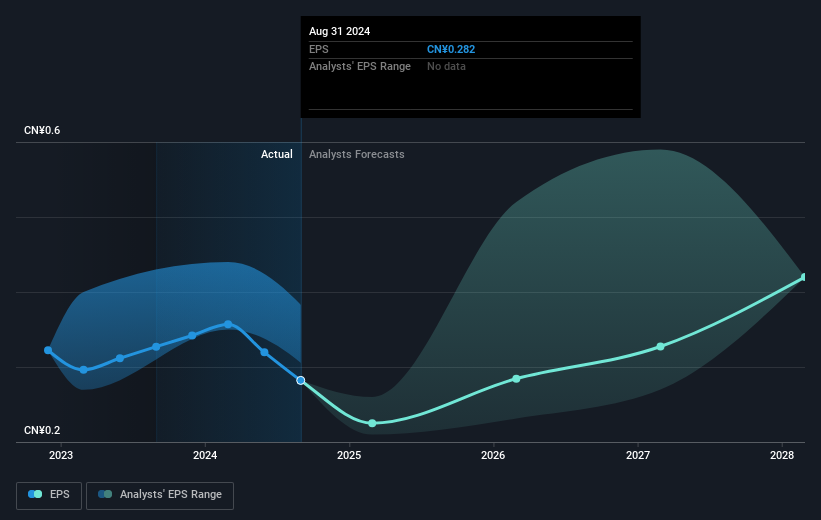821x520 pixels.
Task: Click the CN¥0.2 y-axis label
Action: pos(42,430)
